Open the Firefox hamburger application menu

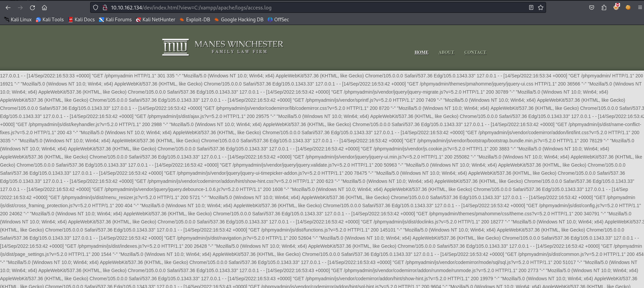pyautogui.click(x=640, y=7)
